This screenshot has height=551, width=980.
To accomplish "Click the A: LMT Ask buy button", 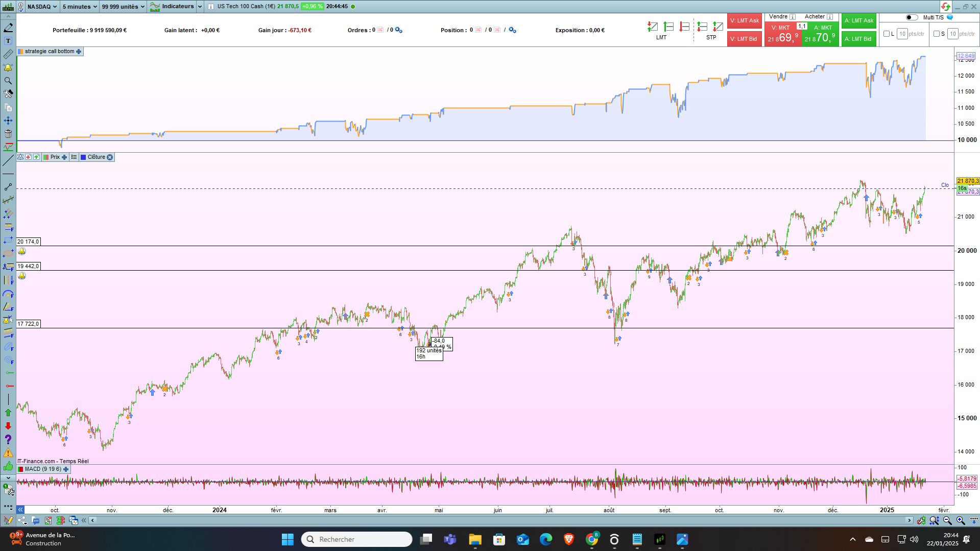I will [x=858, y=21].
